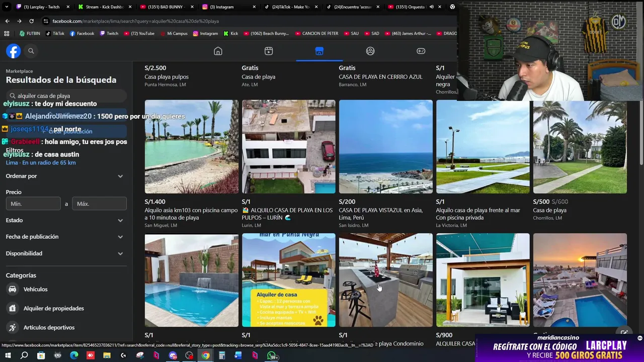644x362 pixels.
Task: Open the S/900 white terrace house thumbnail
Action: [x=483, y=280]
